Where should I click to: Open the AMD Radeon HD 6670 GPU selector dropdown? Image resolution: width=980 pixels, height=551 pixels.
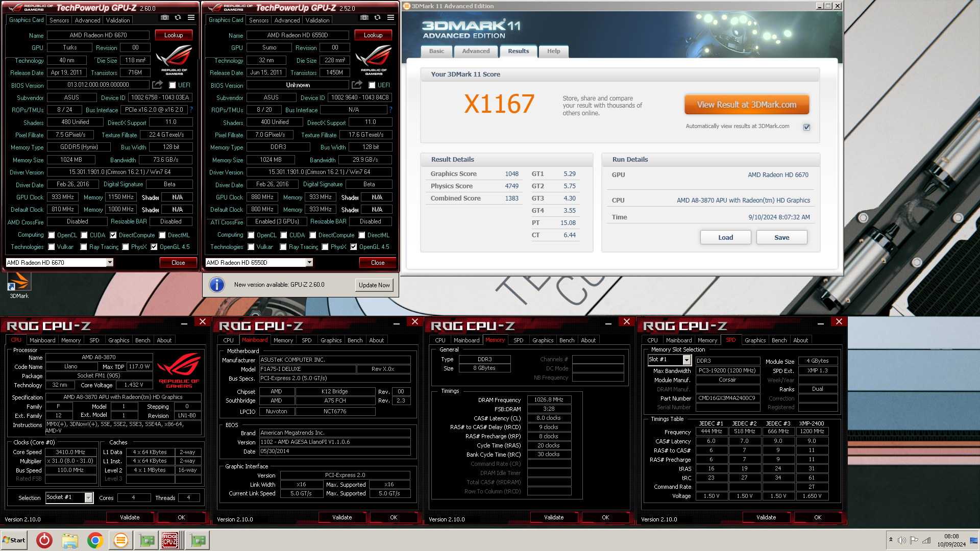[110, 262]
